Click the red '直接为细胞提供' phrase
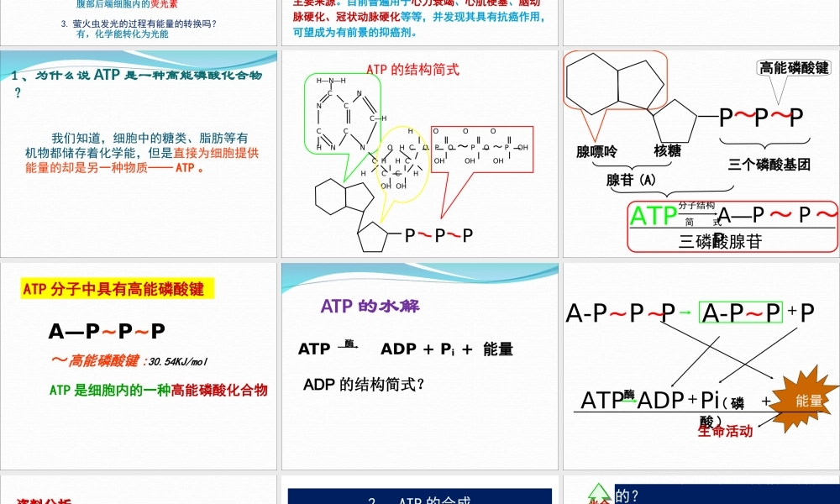The width and height of the screenshot is (840, 504). pyautogui.click(x=216, y=153)
